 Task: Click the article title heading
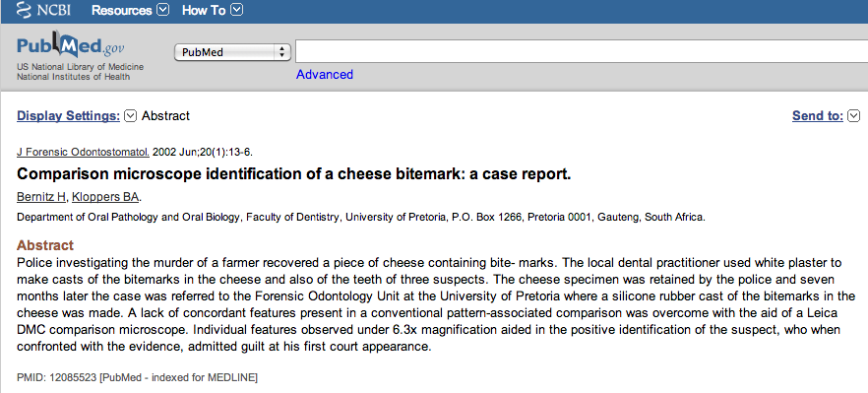[x=294, y=174]
